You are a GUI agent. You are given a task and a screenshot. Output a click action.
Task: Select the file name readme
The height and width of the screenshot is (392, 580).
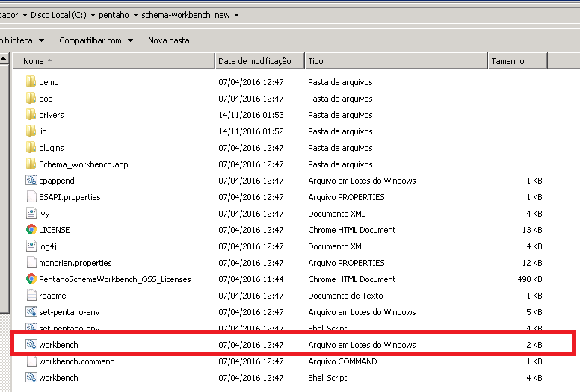(52, 296)
